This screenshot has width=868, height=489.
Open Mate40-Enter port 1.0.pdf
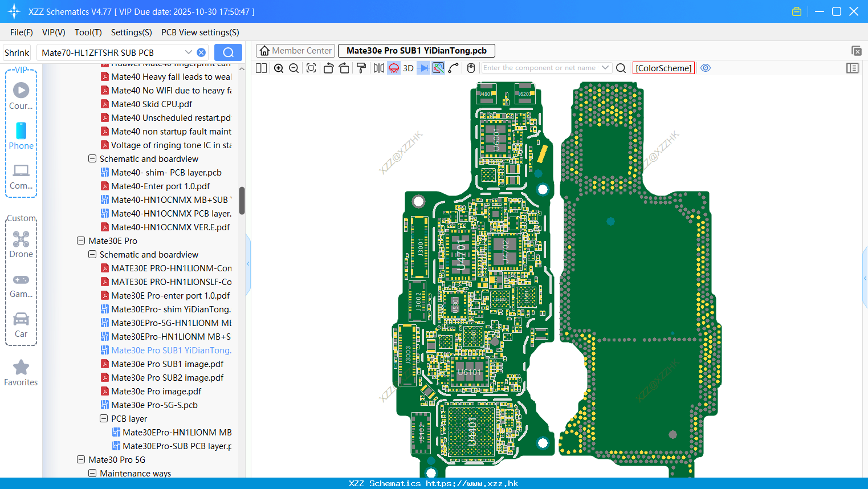(x=160, y=186)
